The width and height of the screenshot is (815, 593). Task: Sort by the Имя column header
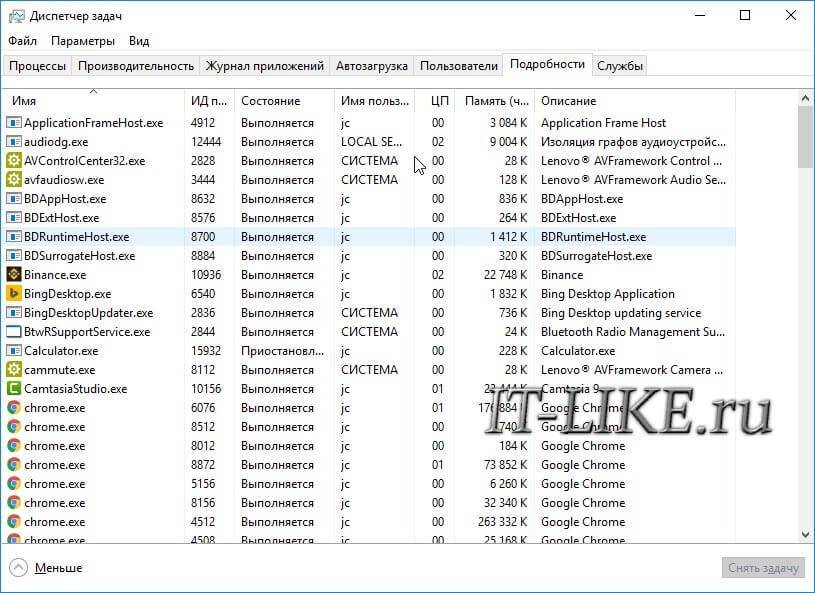94,101
